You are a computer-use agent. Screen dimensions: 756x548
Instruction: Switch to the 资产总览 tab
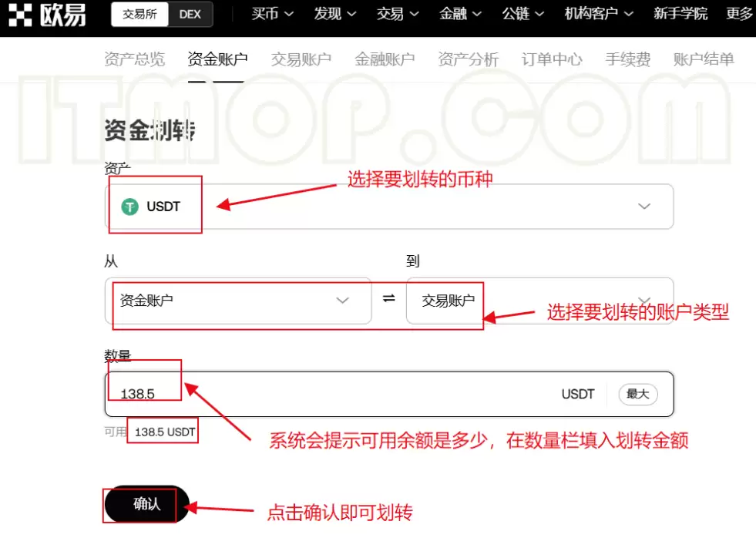[134, 59]
